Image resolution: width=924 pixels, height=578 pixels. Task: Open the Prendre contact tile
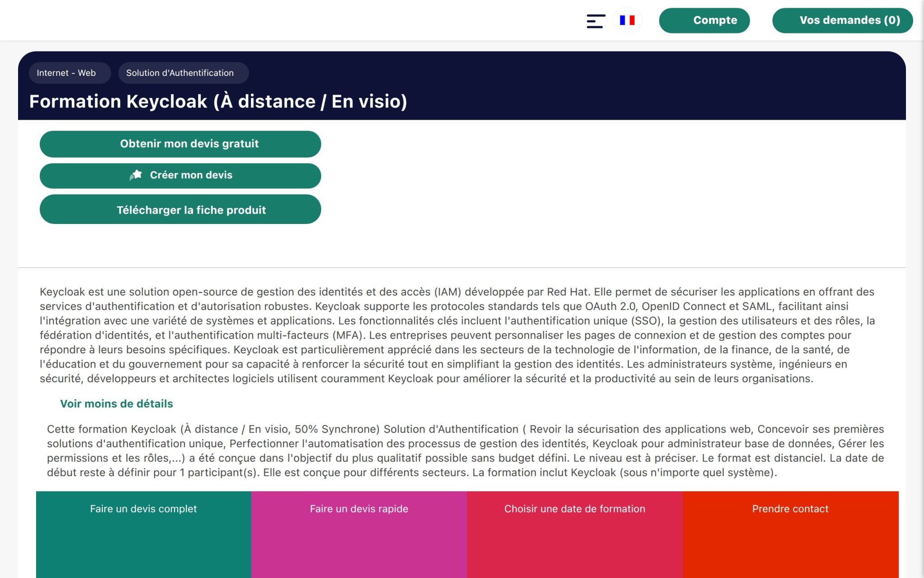click(x=790, y=535)
